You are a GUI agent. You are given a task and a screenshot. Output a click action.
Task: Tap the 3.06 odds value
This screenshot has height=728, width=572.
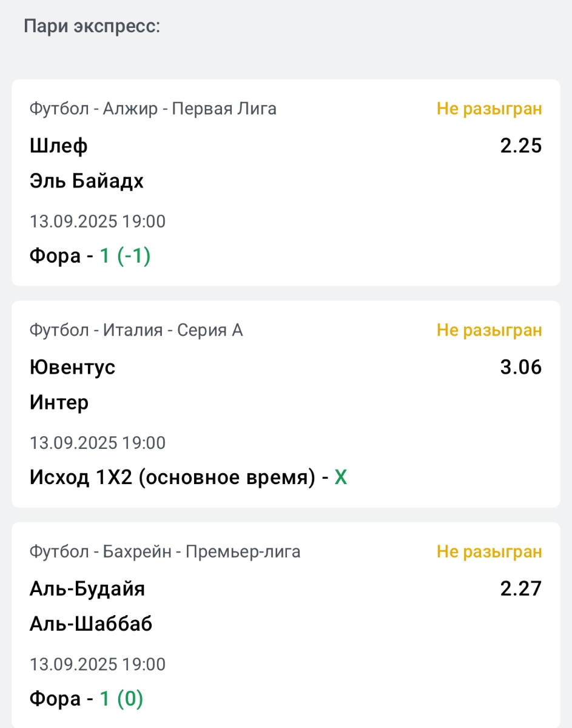(x=520, y=367)
